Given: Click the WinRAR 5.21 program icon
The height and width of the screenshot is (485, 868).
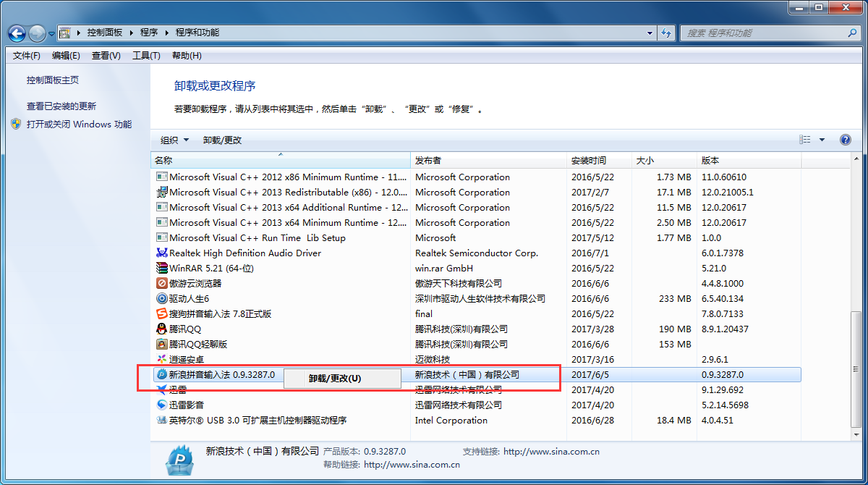Looking at the screenshot, I should tap(162, 269).
